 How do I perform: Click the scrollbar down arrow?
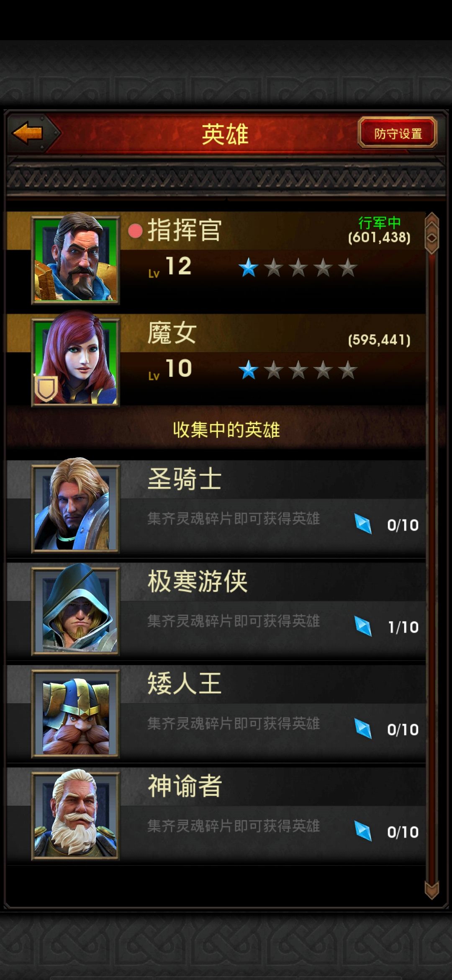(431, 890)
